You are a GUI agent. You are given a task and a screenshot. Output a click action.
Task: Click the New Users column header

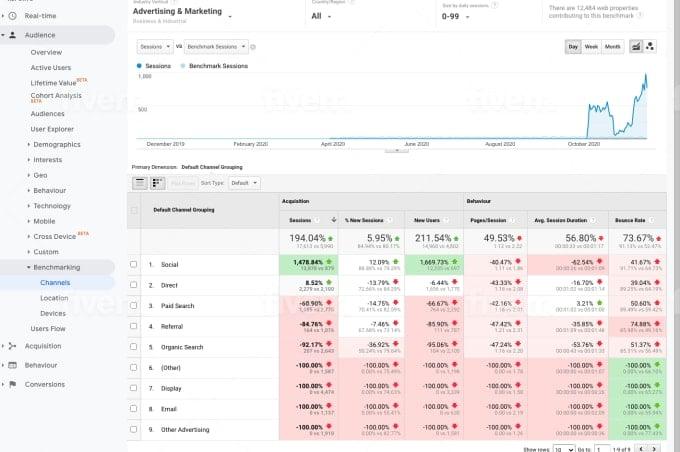(x=427, y=220)
